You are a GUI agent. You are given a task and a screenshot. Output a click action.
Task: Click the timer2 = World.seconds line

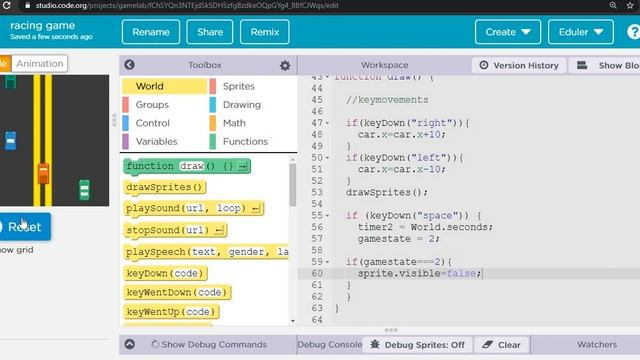point(425,227)
